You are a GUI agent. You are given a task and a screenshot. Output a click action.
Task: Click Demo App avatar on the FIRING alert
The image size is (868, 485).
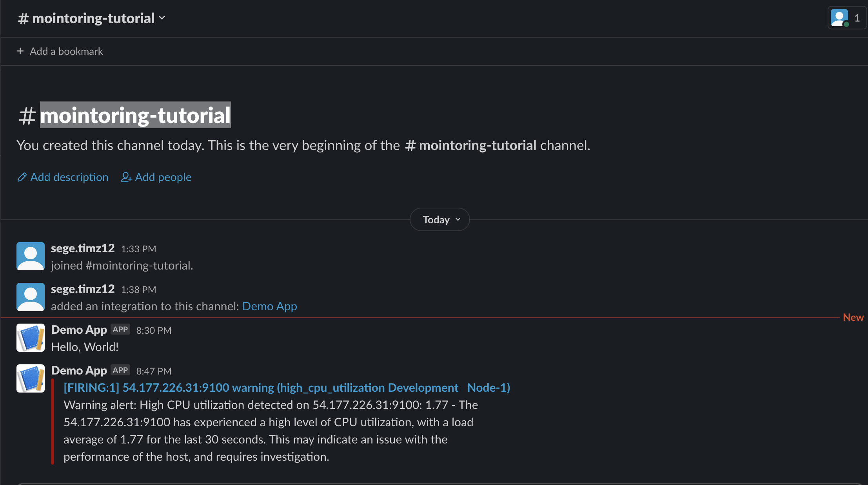pyautogui.click(x=31, y=378)
